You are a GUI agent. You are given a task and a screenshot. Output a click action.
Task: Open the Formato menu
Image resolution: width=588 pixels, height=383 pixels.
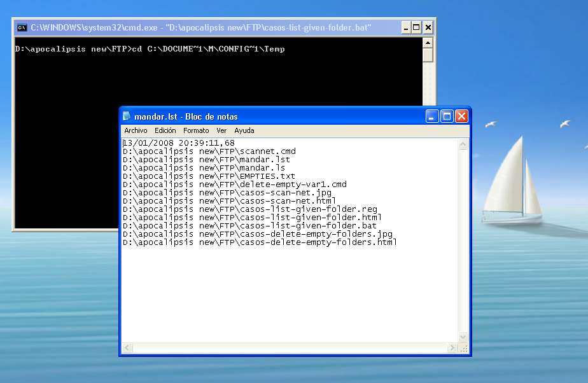tap(196, 130)
